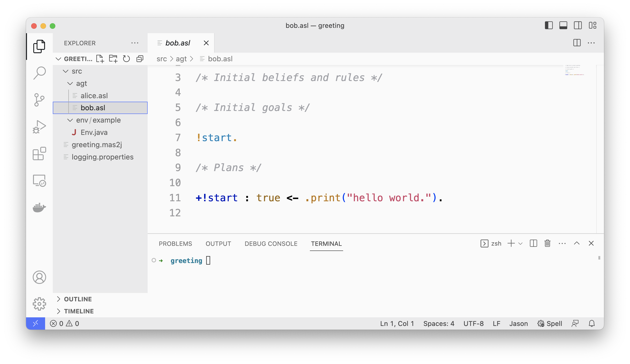This screenshot has width=630, height=364.
Task: Click the zsh terminal dropdown arrow
Action: pyautogui.click(x=520, y=244)
